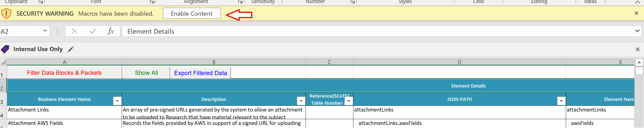
Task: Click the Export Filtered Data button
Action: pos(200,73)
